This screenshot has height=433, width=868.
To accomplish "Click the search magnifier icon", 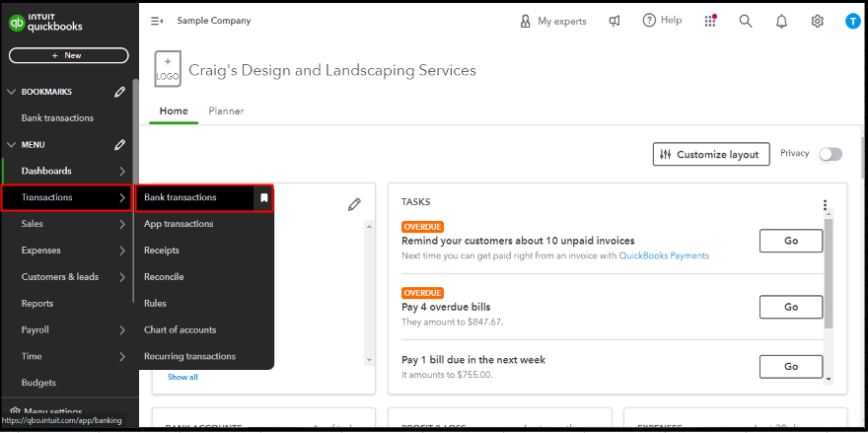I will pos(746,21).
